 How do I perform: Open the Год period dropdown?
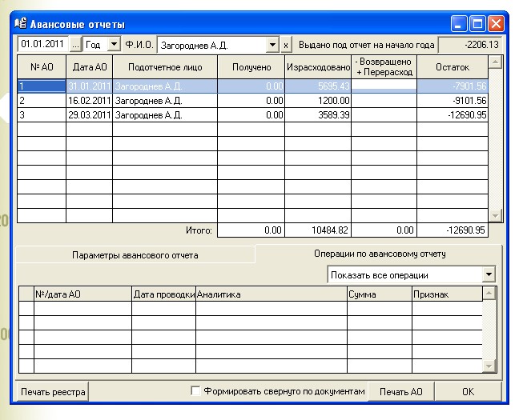[113, 46]
